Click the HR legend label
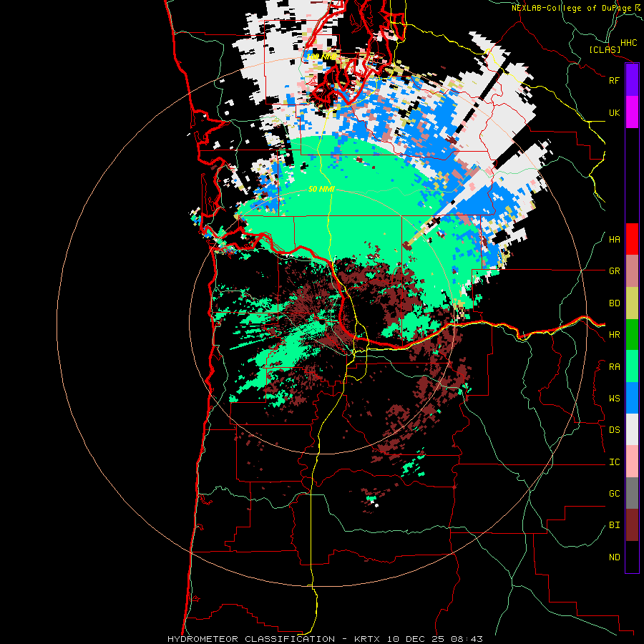Image resolution: width=644 pixels, height=644 pixels. [615, 335]
